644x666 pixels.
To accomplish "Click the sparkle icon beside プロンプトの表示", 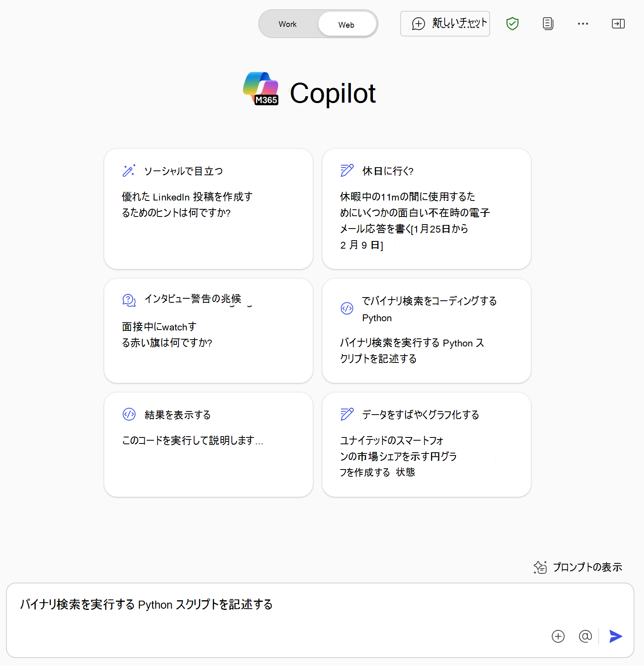I will (540, 567).
